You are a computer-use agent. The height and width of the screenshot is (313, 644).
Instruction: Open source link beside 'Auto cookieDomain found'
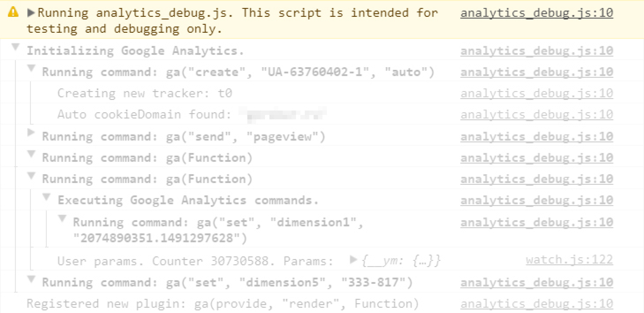pos(537,115)
